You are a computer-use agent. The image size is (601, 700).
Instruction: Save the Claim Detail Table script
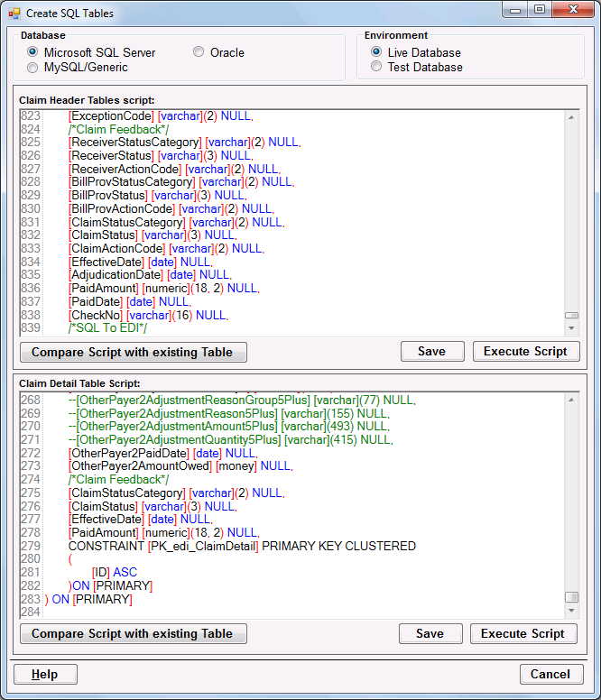coord(430,634)
